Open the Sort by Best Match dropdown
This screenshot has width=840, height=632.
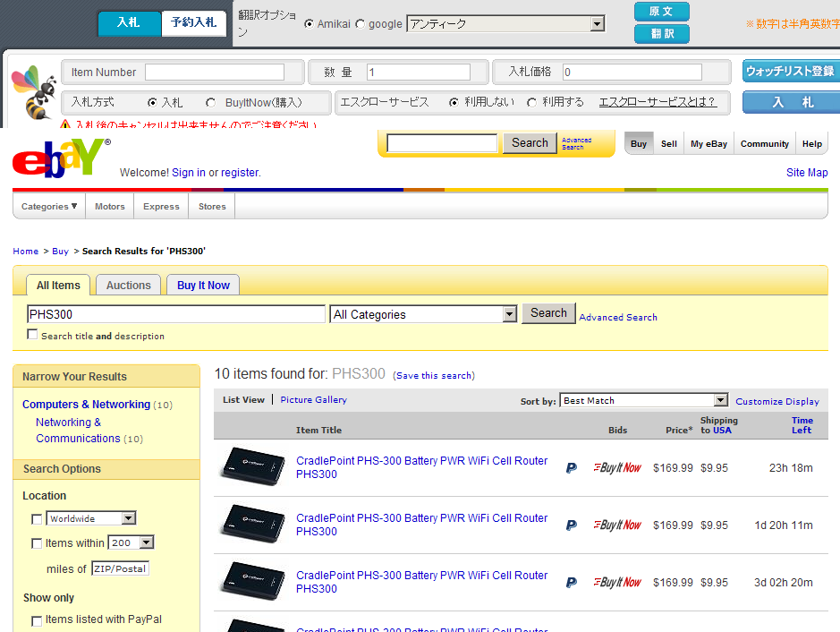tap(644, 400)
